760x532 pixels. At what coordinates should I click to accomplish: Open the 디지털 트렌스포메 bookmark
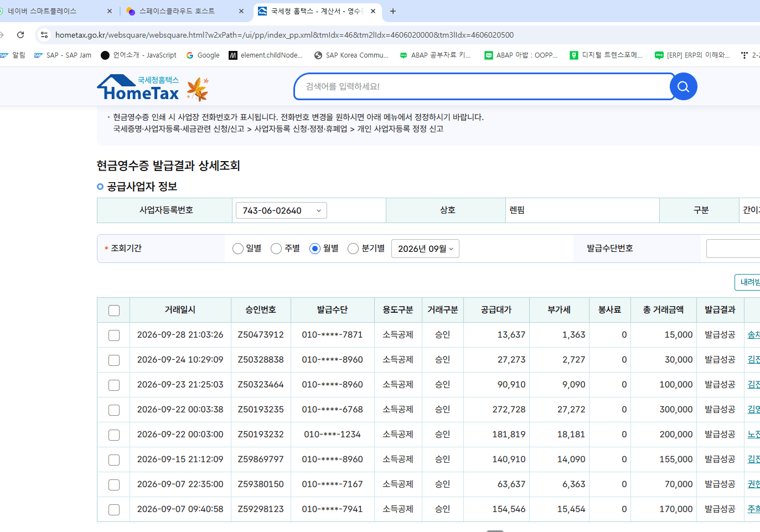pyautogui.click(x=606, y=55)
